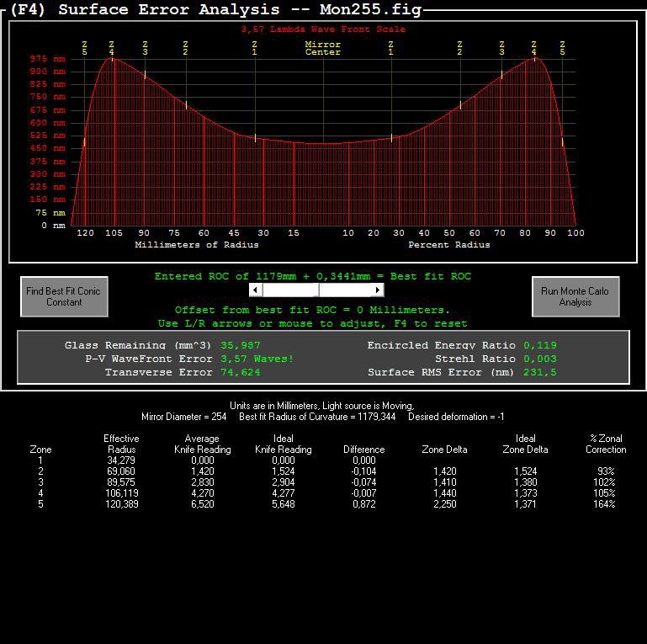Click the 164% zonal correction value
The width and height of the screenshot is (647, 644).
pos(604,504)
